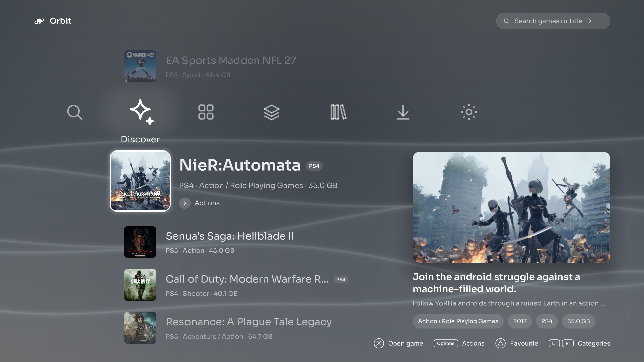Click the Categories hint label

coord(594,343)
